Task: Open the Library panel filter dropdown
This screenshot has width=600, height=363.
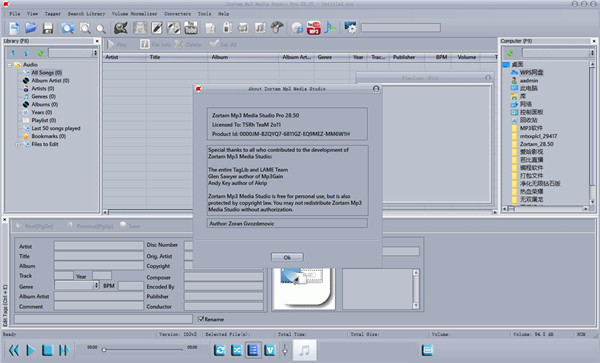Action: point(95,53)
